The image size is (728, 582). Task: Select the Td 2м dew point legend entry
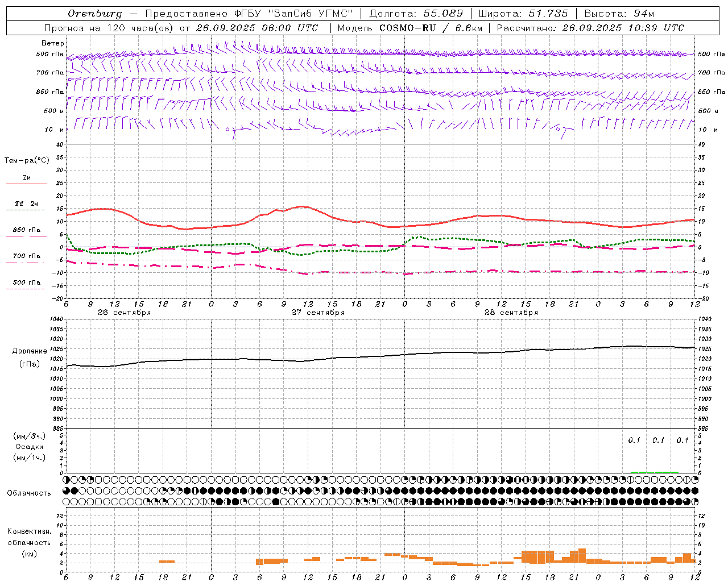pyautogui.click(x=27, y=203)
